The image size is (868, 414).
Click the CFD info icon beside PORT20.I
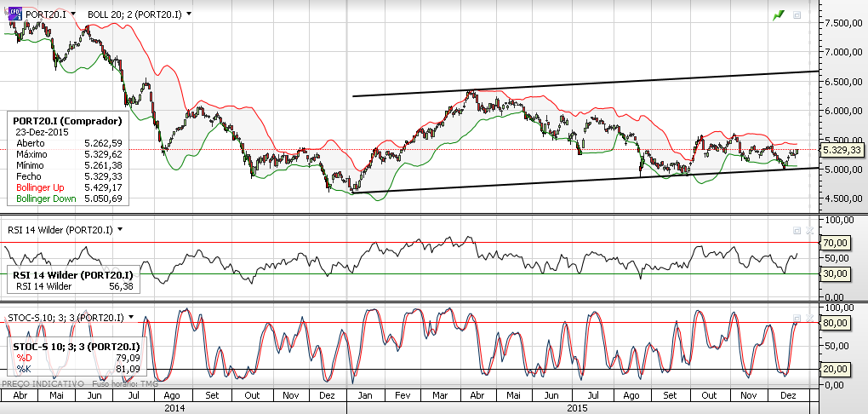16,14
